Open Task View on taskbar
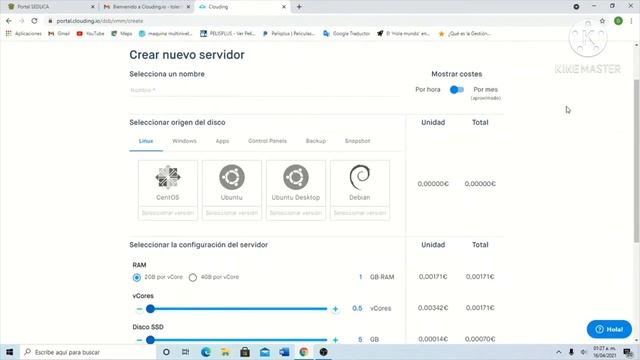Screen dimensions: 640x360 185,352
